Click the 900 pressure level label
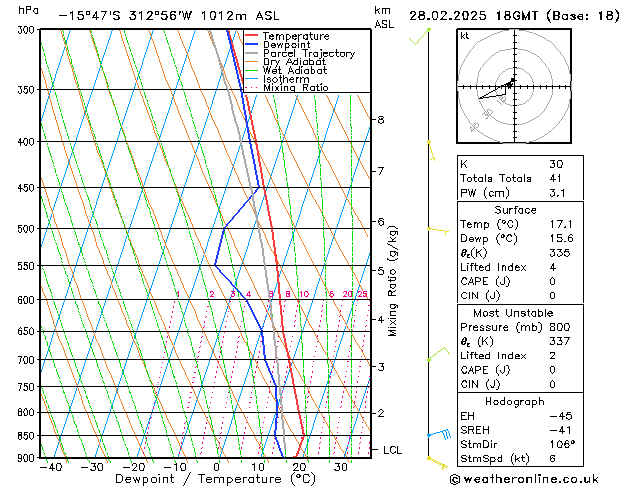 [28, 458]
